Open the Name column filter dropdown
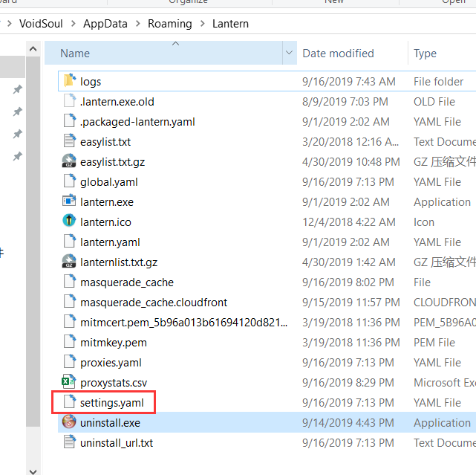The width and height of the screenshot is (476, 475). click(x=290, y=53)
